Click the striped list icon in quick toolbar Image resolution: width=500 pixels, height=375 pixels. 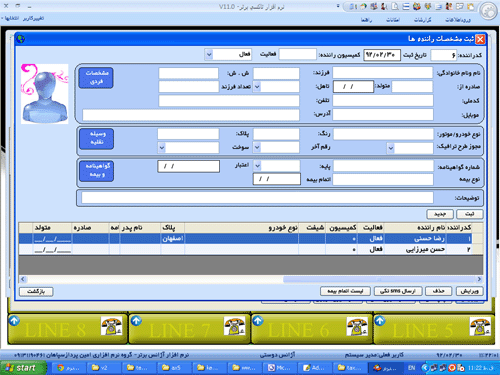pyautogui.click(x=406, y=6)
